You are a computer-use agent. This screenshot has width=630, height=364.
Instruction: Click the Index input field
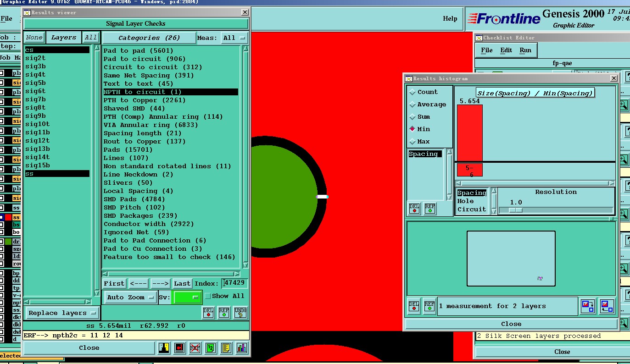click(x=235, y=283)
